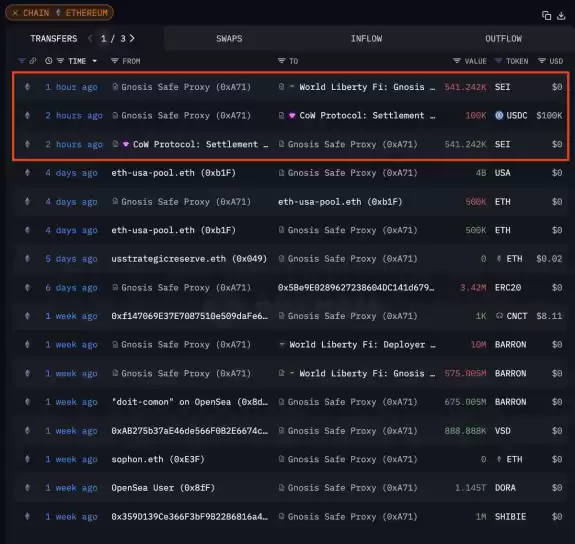Screen dimensions: 575x544
Task: Toggle TIME column sort arrow
Action: [x=95, y=61]
